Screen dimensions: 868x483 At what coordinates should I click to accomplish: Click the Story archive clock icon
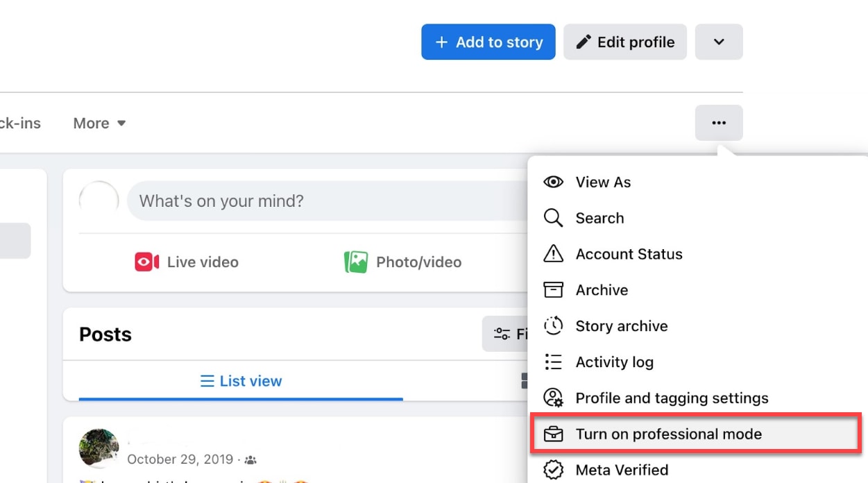[553, 326]
